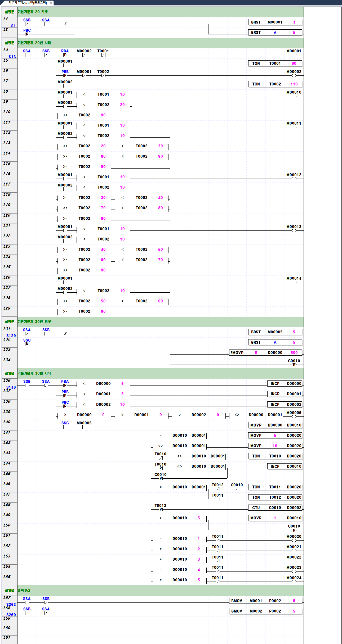This screenshot has height=644, width=342.
Task: Click the C0010 reset coil on line L34
Action: (294, 365)
